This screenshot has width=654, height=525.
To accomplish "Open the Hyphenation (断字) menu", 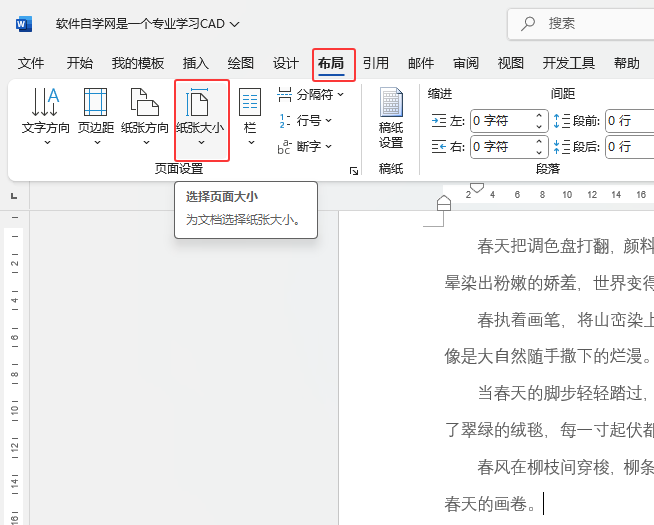I will (305, 146).
